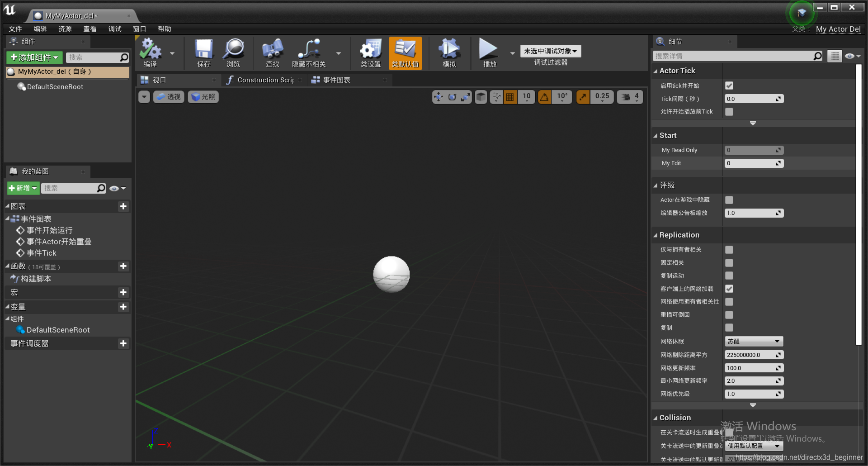This screenshot has height=466, width=868.
Task: Select the translate gizmo tool in viewport
Action: 439,97
